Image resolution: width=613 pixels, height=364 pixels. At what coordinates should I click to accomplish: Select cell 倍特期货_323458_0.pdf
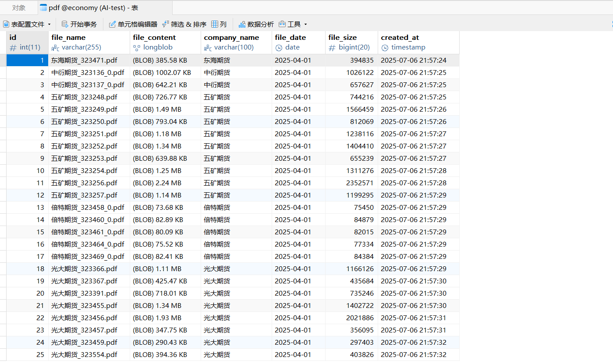click(x=89, y=208)
